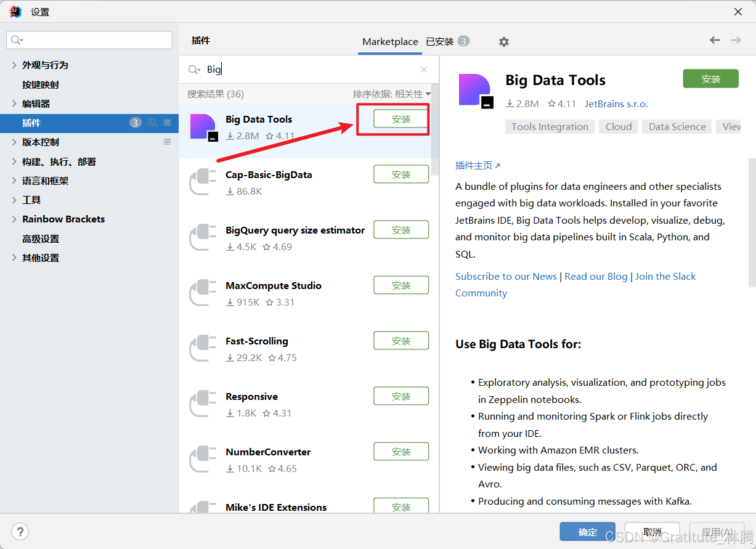756x549 pixels.
Task: Click the settings search magnifier icon
Action: tap(17, 40)
